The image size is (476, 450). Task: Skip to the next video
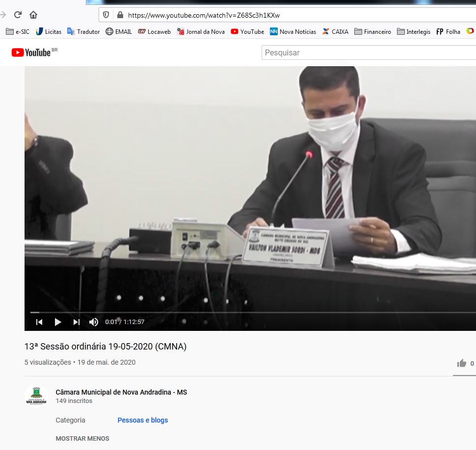coord(76,322)
